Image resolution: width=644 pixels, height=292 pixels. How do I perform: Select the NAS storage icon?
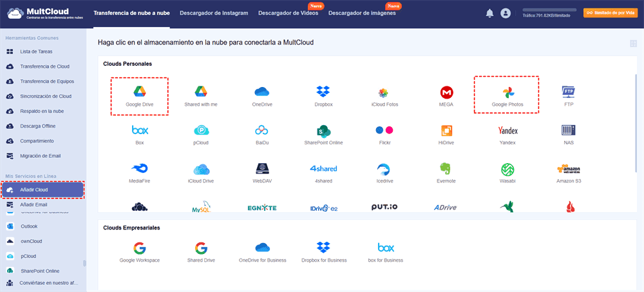(x=569, y=130)
